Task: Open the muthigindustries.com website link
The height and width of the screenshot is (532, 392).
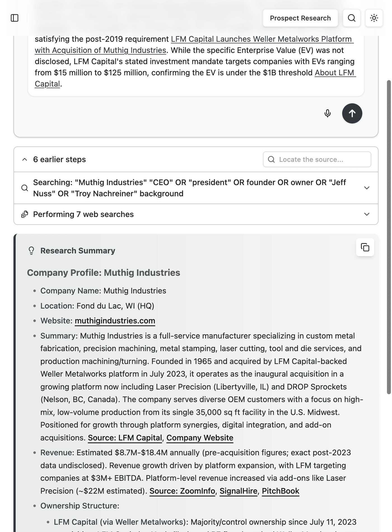Action: click(115, 321)
